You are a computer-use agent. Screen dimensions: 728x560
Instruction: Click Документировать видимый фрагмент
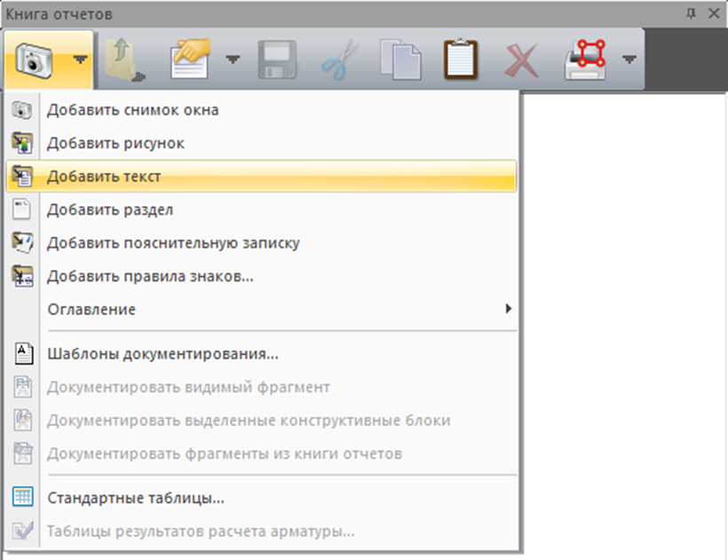tap(261, 387)
